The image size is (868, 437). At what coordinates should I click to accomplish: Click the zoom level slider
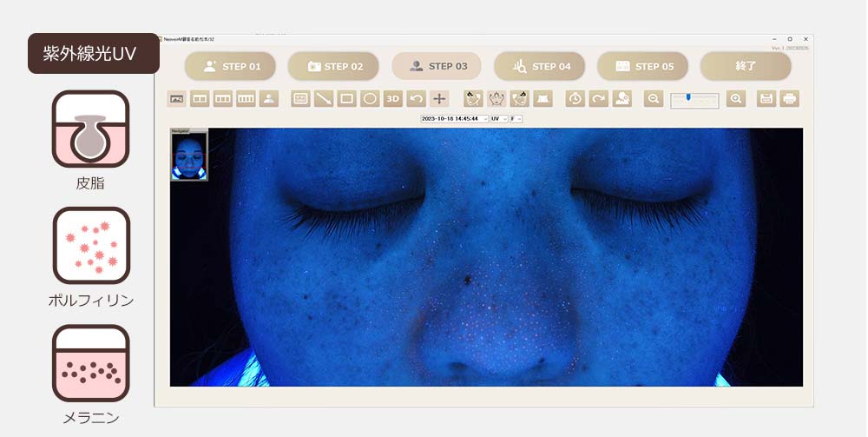(694, 99)
